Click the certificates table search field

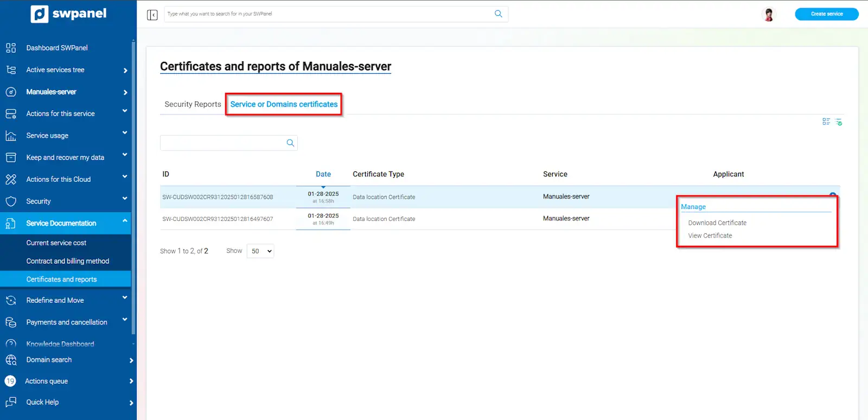point(222,143)
